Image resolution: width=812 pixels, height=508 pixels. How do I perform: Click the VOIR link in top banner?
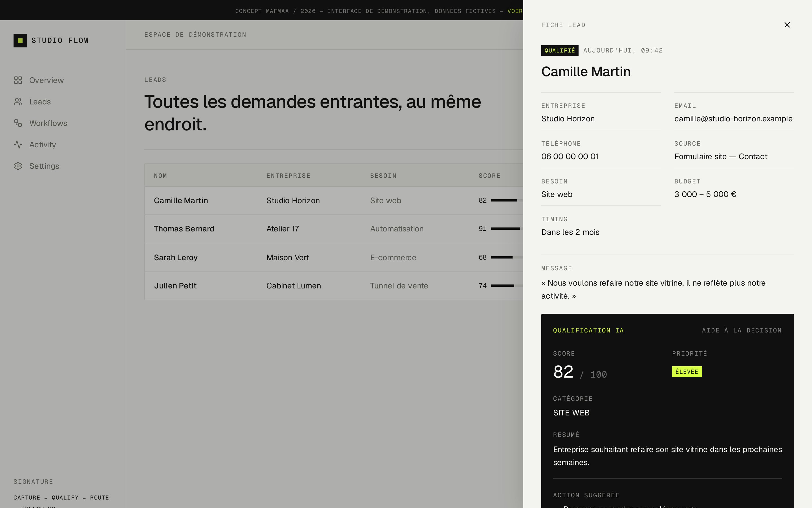pyautogui.click(x=515, y=11)
